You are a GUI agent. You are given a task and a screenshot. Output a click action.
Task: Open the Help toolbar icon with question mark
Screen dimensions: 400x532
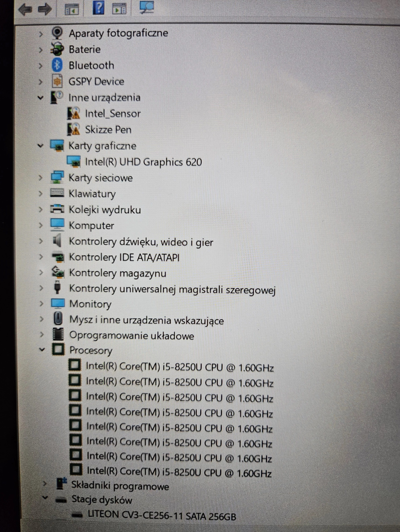click(x=99, y=7)
